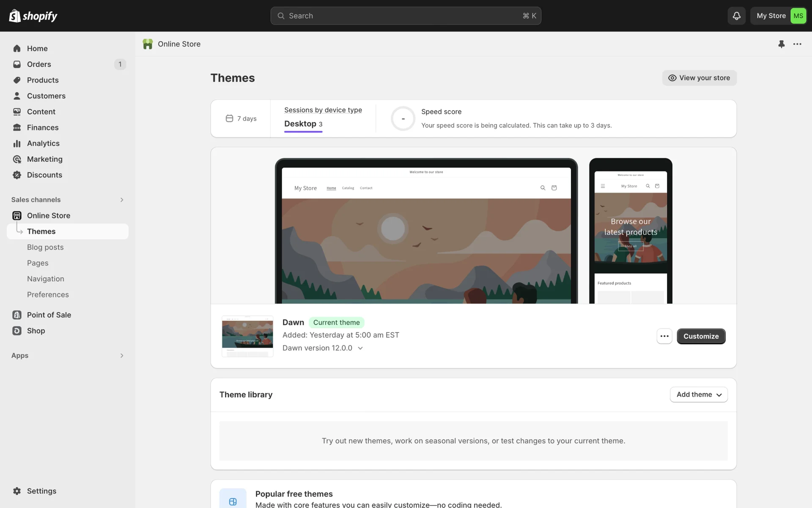
Task: Pin the Online Store page with the pin icon
Action: tap(781, 44)
